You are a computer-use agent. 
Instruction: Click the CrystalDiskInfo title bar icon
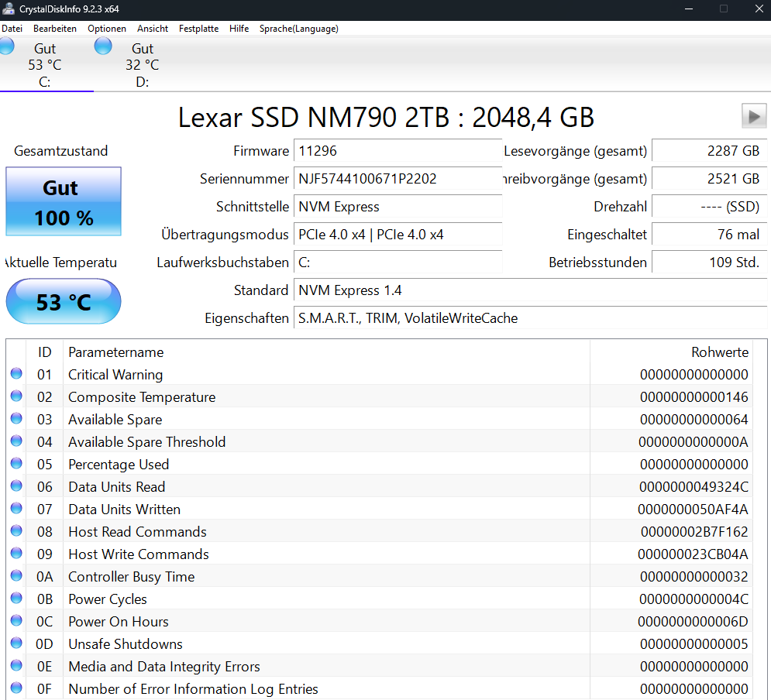[x=9, y=9]
